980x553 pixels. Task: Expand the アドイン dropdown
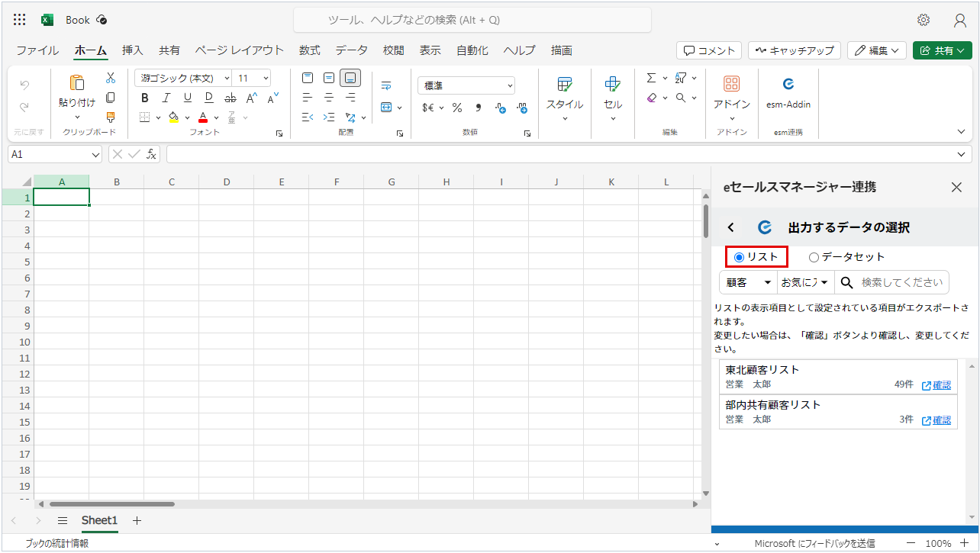(x=732, y=118)
